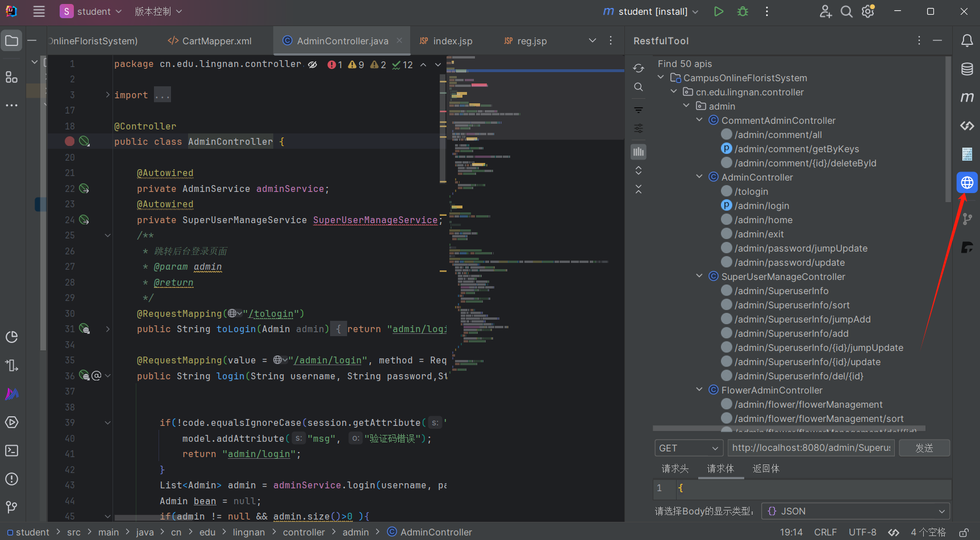Image resolution: width=980 pixels, height=540 pixels.
Task: Collapse the cn.edu.lingnan.controller package node
Action: (674, 91)
